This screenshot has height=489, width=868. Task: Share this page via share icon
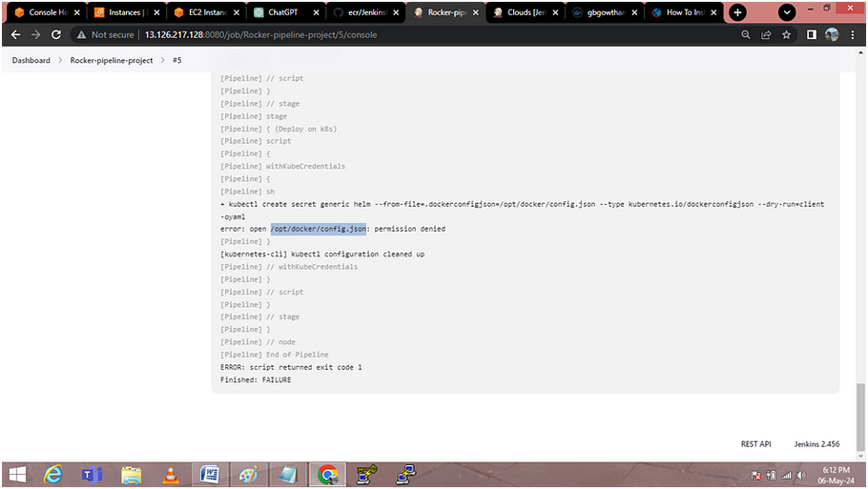(766, 35)
